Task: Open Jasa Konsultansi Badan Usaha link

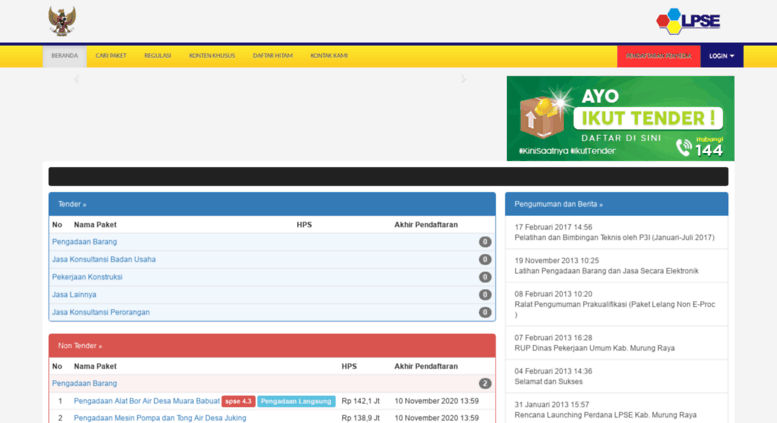Action: (104, 259)
